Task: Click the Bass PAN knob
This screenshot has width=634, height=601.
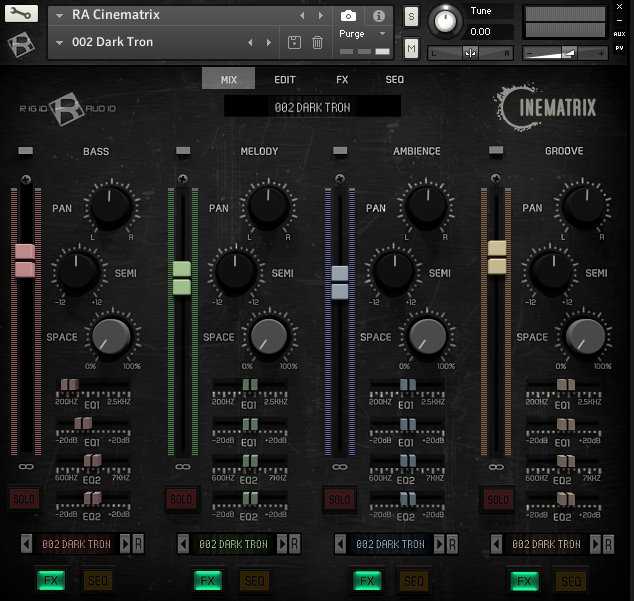Action: click(x=110, y=206)
